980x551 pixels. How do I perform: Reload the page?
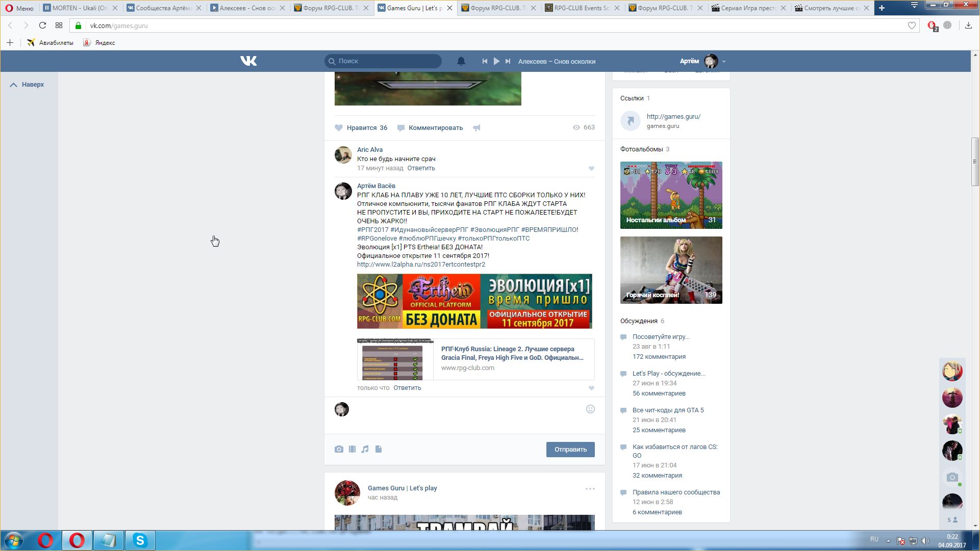42,25
